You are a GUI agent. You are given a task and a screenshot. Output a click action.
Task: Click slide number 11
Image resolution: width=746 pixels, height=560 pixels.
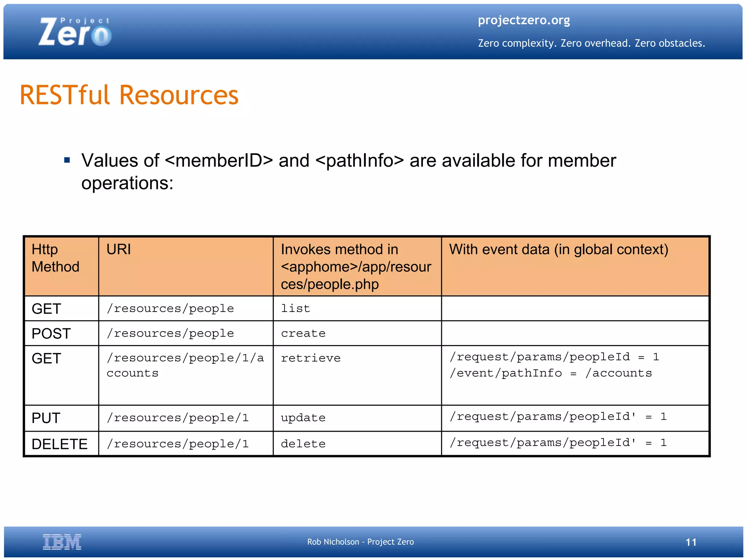coord(691,542)
